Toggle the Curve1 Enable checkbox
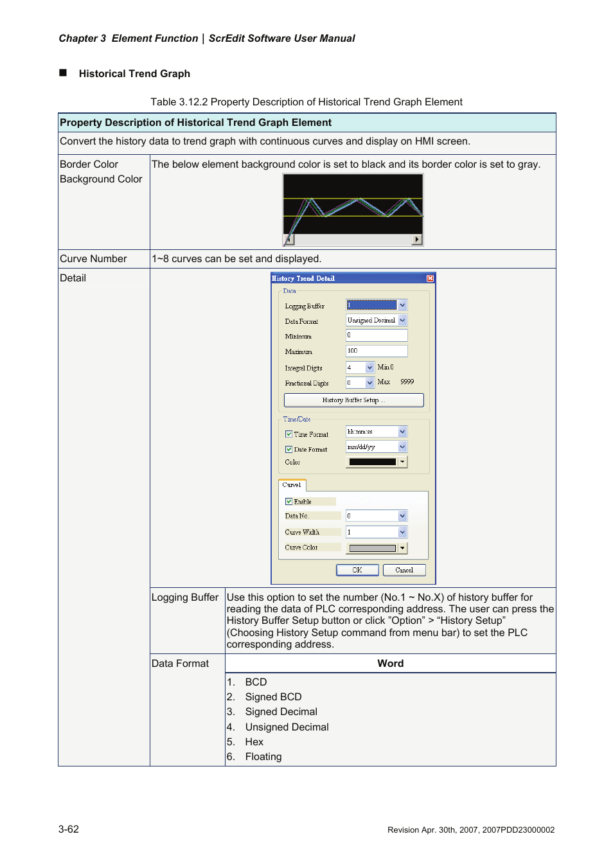 coord(289,502)
